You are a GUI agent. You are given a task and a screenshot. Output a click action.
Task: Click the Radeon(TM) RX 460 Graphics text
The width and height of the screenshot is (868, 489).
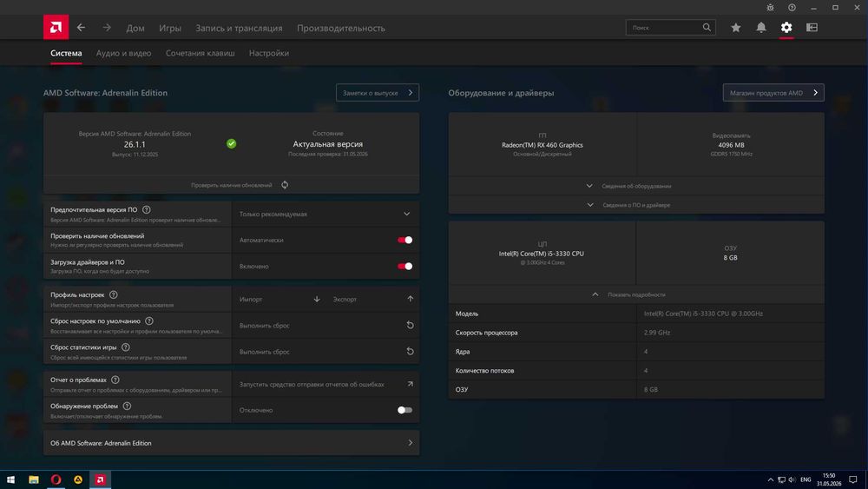click(542, 145)
